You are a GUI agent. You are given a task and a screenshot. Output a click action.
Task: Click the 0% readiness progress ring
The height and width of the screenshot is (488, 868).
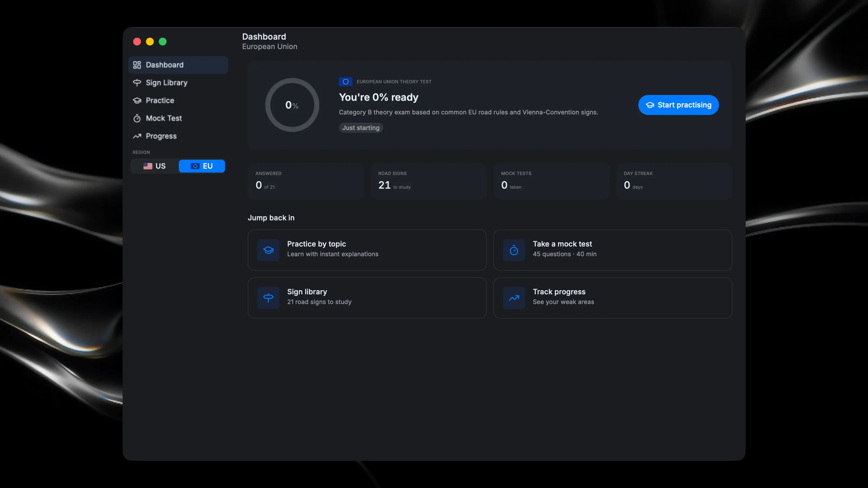[292, 105]
